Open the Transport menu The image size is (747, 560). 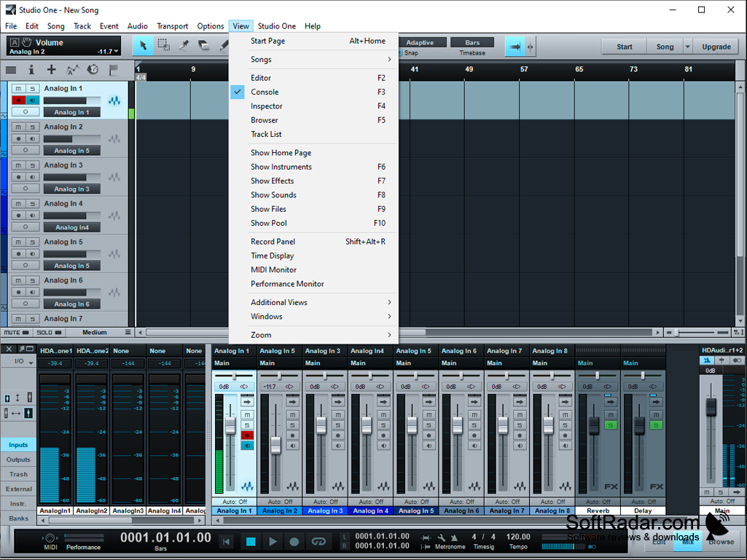click(x=173, y=26)
